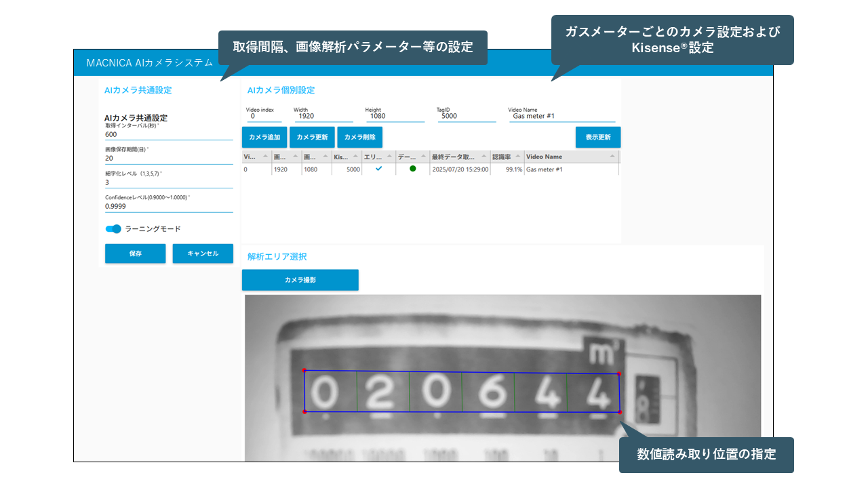Click the bottom-right red corner handle

coord(620,411)
